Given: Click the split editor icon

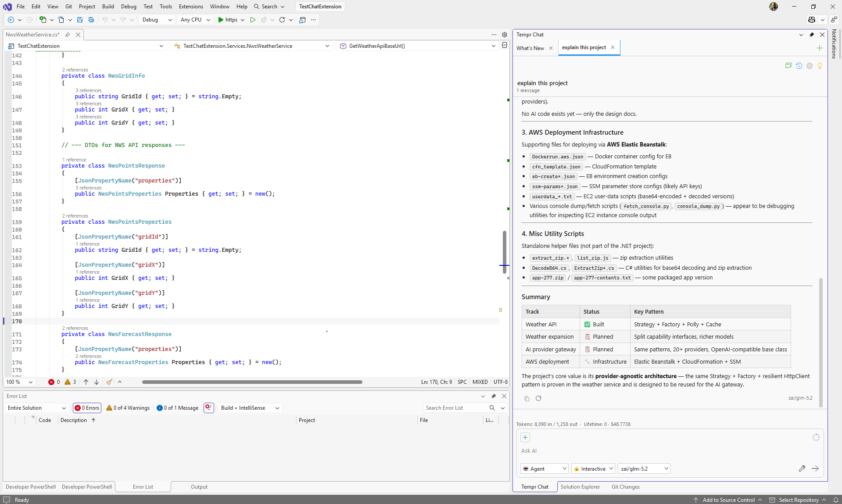Looking at the screenshot, I should [x=505, y=45].
